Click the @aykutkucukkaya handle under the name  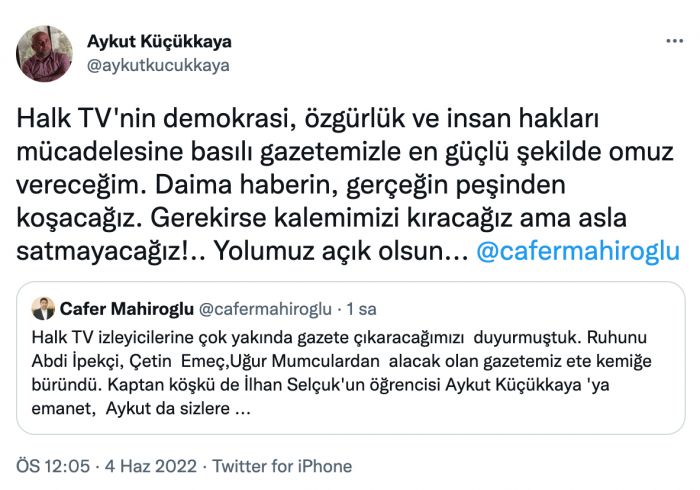point(158,65)
